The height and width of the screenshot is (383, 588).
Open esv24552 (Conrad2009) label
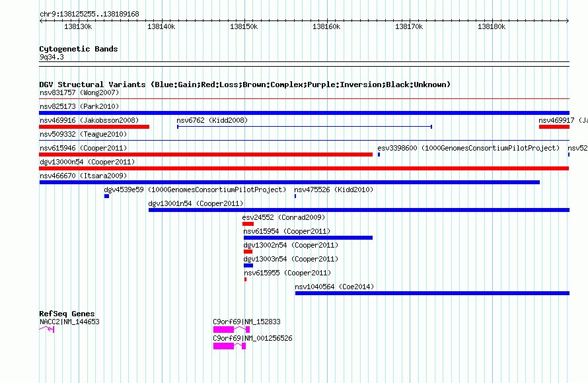[x=283, y=217]
